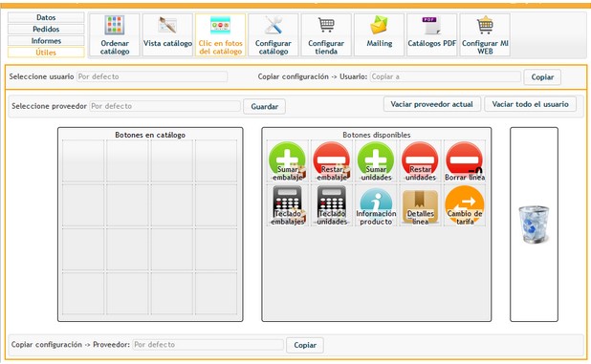Click Vaciar proveedor actual
The width and height of the screenshot is (591, 364).
pos(432,104)
